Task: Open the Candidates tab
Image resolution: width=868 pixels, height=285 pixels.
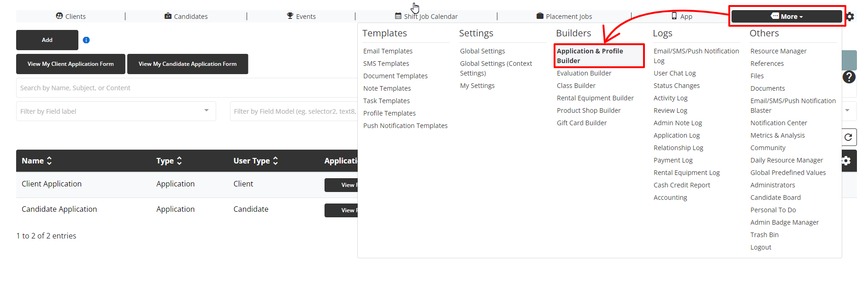Action: (186, 17)
